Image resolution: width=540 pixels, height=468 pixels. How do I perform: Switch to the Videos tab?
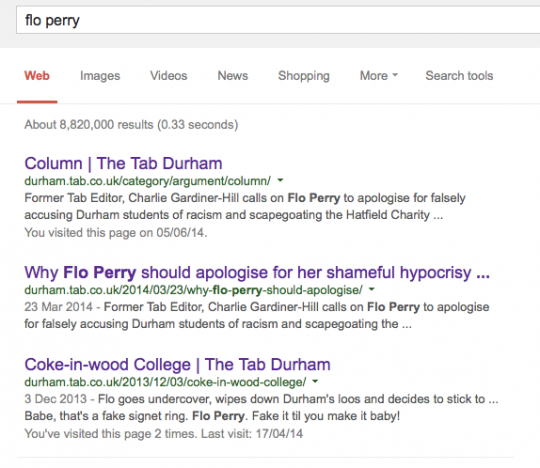[x=168, y=76]
